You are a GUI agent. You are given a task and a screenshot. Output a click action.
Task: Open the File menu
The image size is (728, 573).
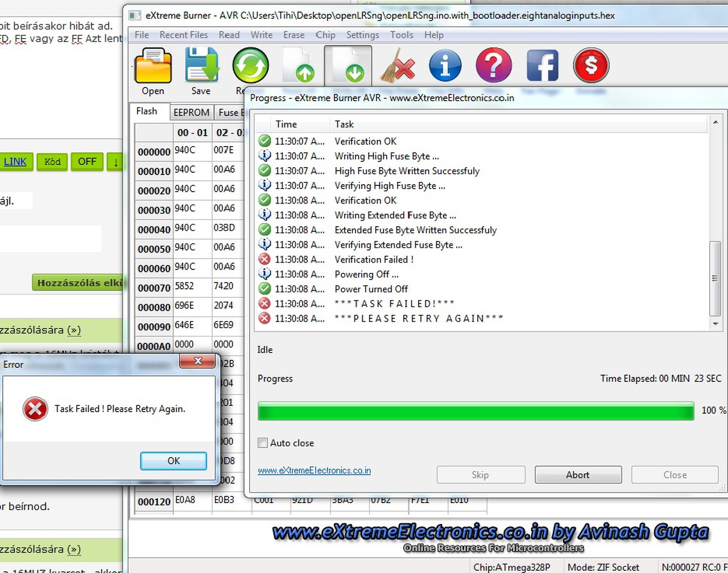(x=142, y=35)
